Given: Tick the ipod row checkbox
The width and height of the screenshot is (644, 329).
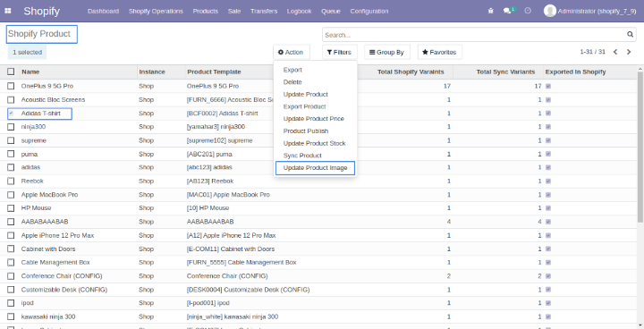Looking at the screenshot, I should pyautogui.click(x=11, y=303).
